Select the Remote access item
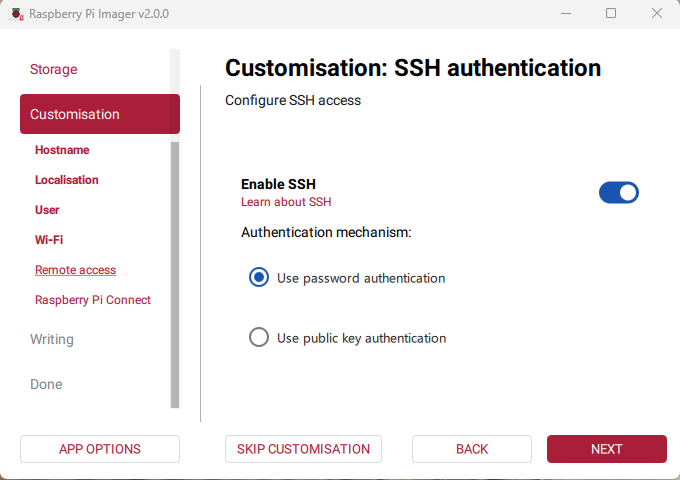The height and width of the screenshot is (480, 680). pos(75,270)
